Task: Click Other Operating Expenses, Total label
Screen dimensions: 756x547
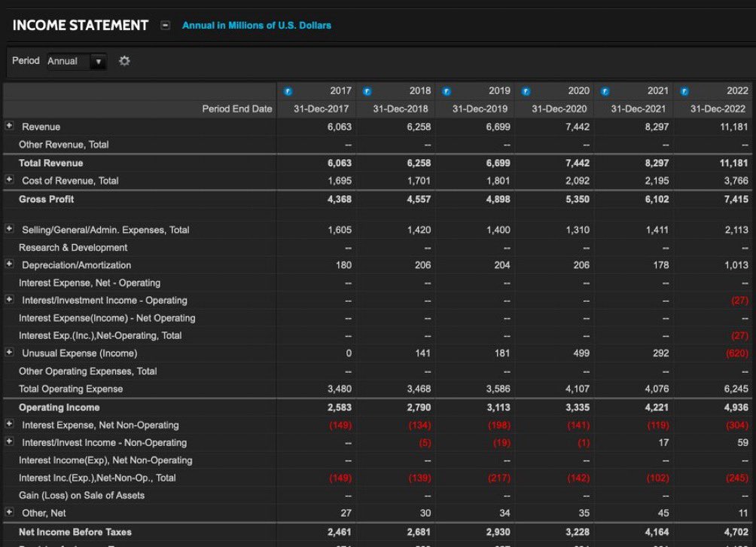Action: click(x=87, y=371)
